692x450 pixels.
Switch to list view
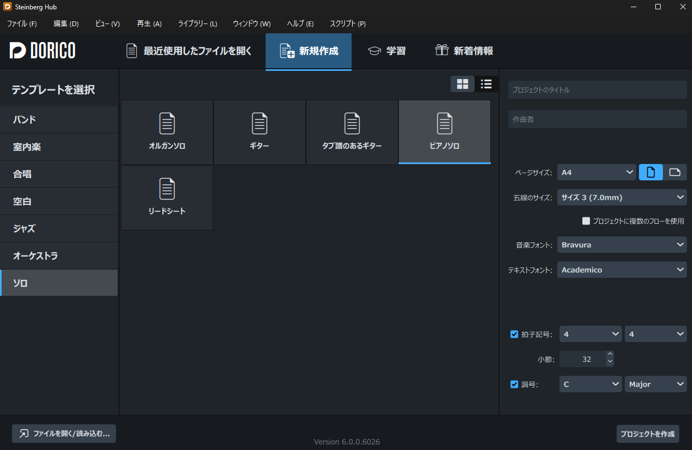pos(486,84)
